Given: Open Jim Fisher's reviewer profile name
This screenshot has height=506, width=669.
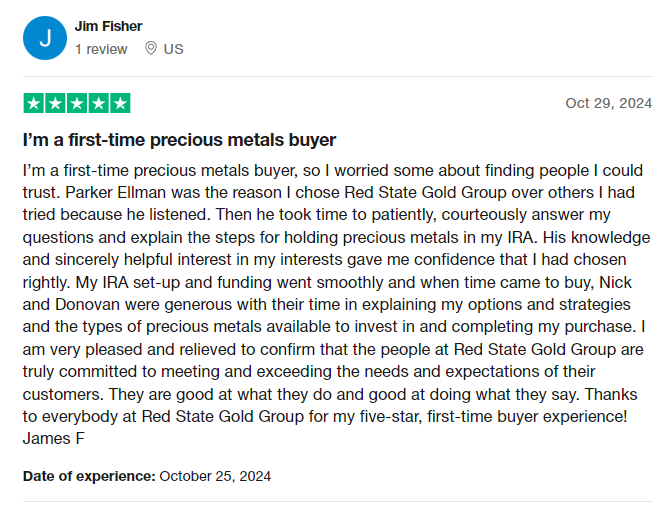Looking at the screenshot, I should (108, 26).
